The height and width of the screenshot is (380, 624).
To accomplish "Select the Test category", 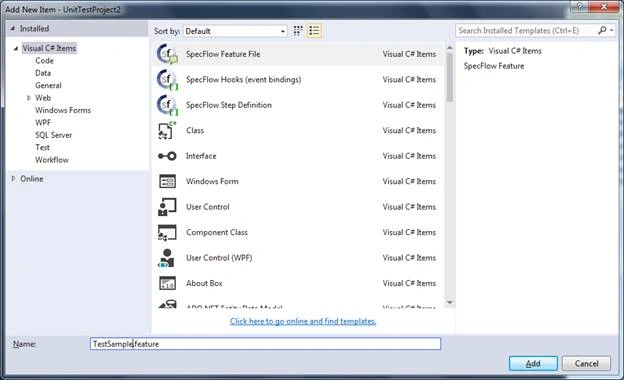I will [x=42, y=147].
